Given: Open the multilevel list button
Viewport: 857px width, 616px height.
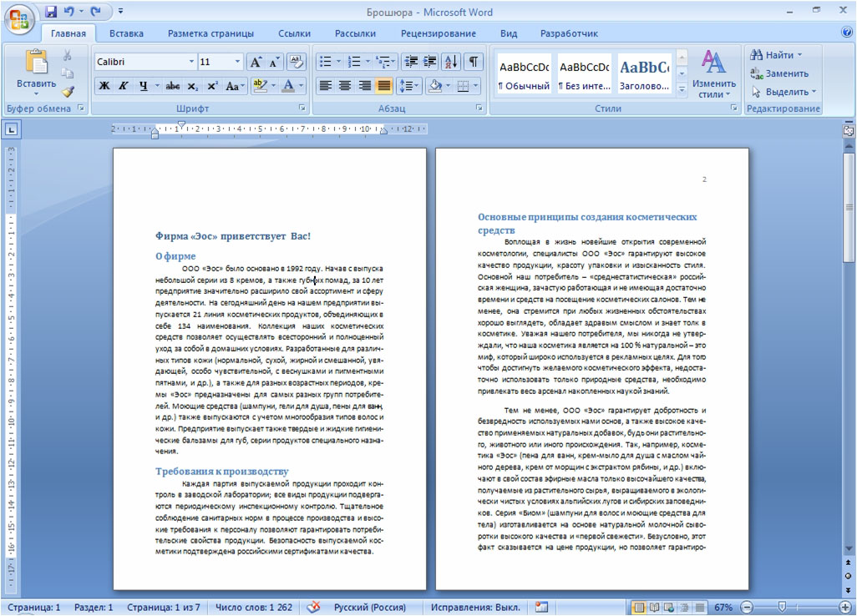Looking at the screenshot, I should [384, 62].
